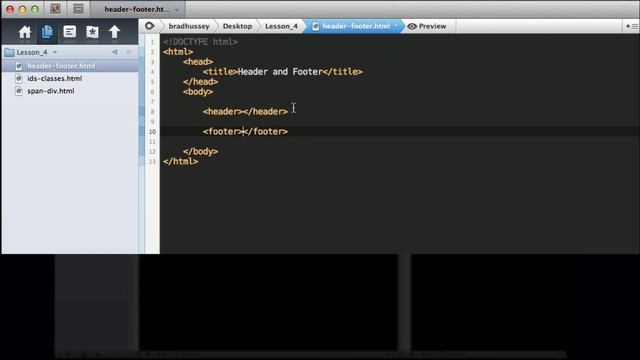The image size is (640, 360).
Task: Zoom the window with the green button
Action: click(x=35, y=9)
